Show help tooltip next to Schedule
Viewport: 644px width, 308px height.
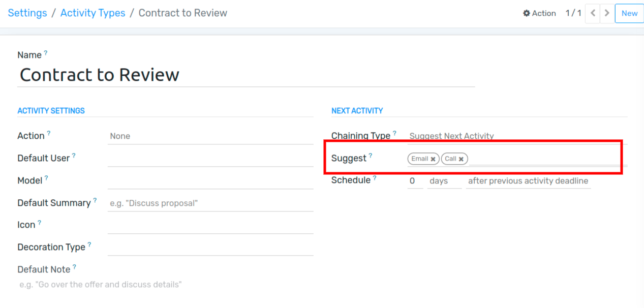(375, 178)
